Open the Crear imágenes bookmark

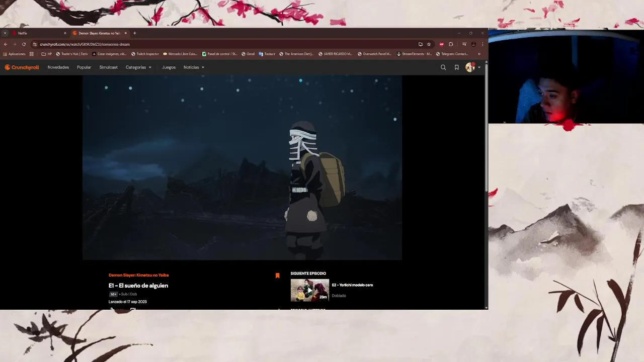109,54
